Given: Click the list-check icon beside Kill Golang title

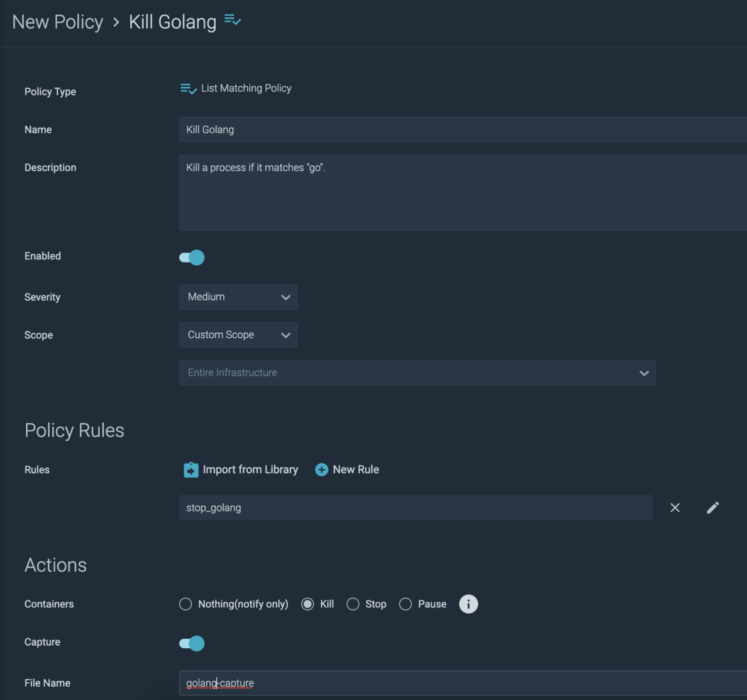Looking at the screenshot, I should [x=232, y=20].
